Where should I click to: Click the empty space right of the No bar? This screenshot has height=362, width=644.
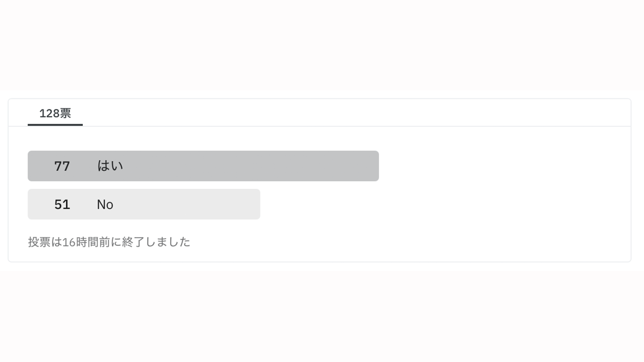[429, 204]
